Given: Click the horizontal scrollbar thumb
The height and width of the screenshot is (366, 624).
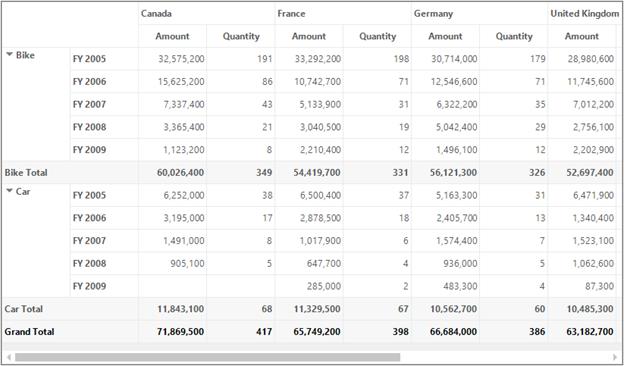Looking at the screenshot, I should (x=207, y=357).
